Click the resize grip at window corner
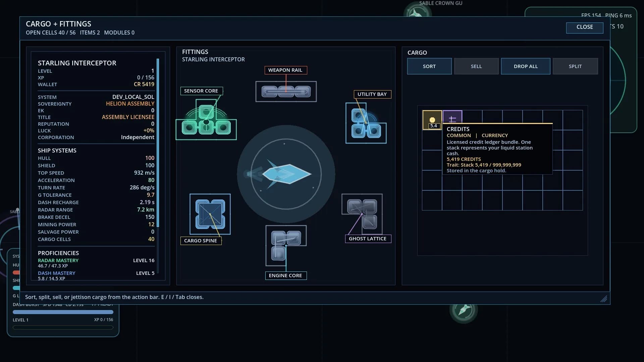The height and width of the screenshot is (362, 644). pos(604,299)
